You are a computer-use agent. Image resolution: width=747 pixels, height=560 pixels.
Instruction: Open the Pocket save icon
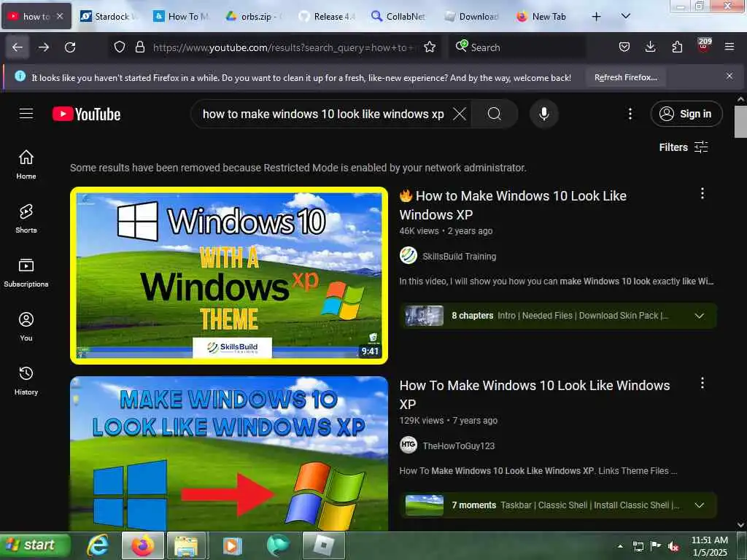(x=624, y=47)
